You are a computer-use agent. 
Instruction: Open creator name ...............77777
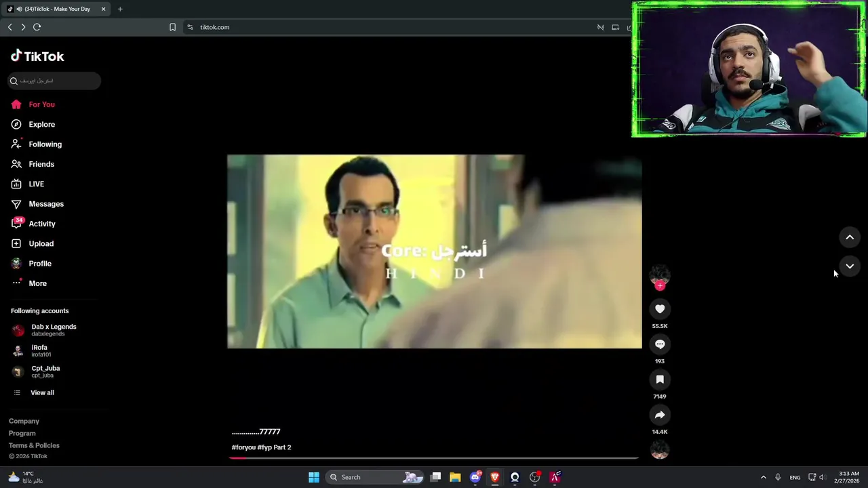pos(256,432)
